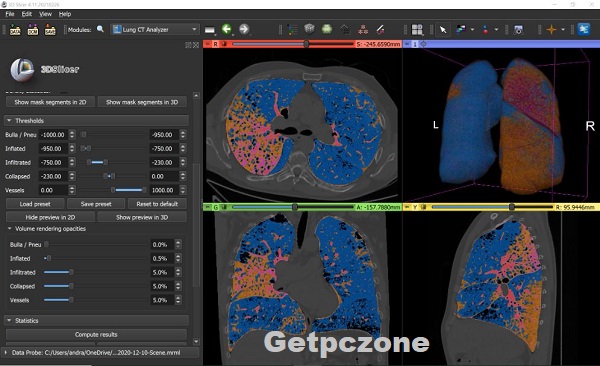Click the Compute results button
The image size is (600, 366).
point(96,335)
